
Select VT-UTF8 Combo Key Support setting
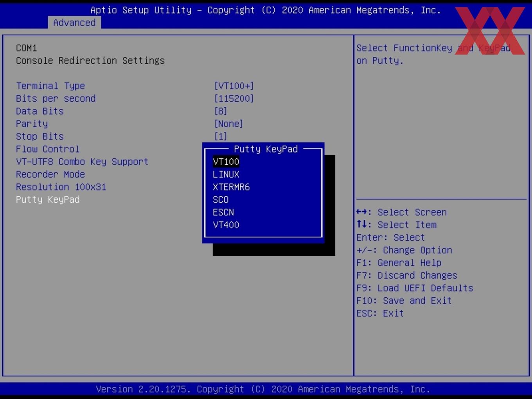pos(82,162)
